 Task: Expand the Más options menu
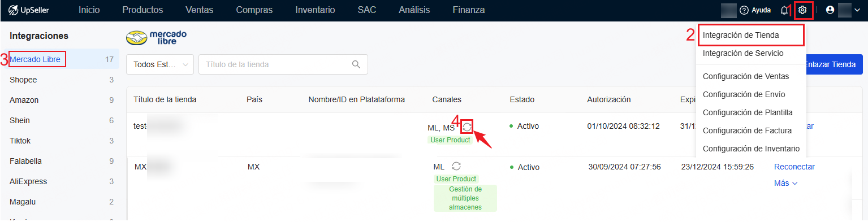785,183
